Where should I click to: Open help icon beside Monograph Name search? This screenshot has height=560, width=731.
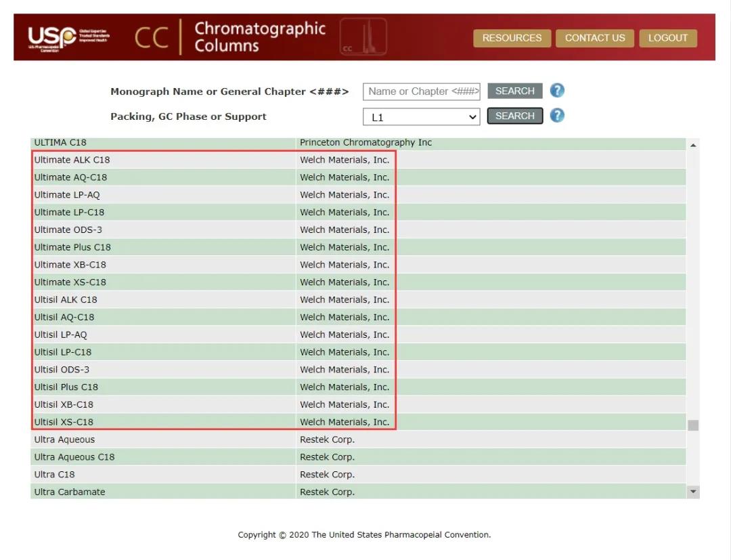(x=557, y=91)
